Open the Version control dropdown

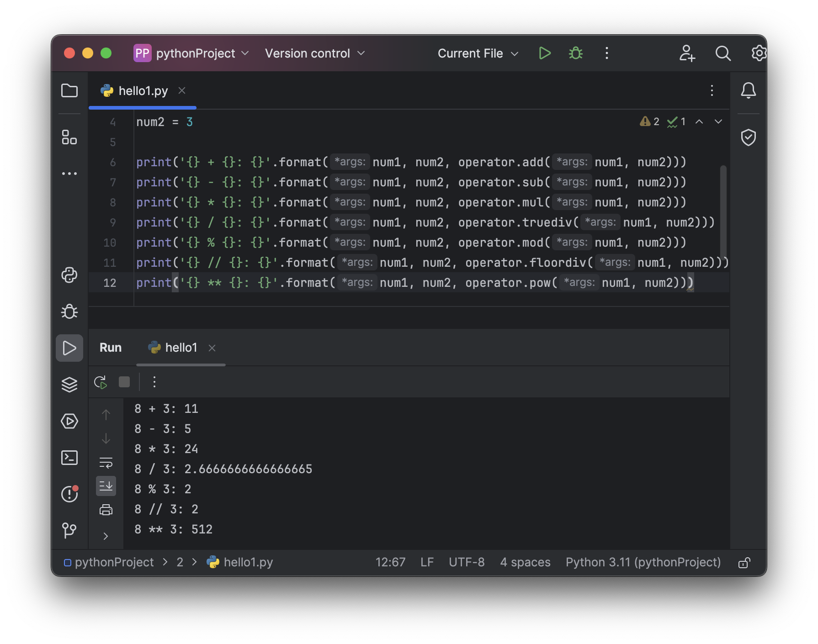click(x=315, y=53)
